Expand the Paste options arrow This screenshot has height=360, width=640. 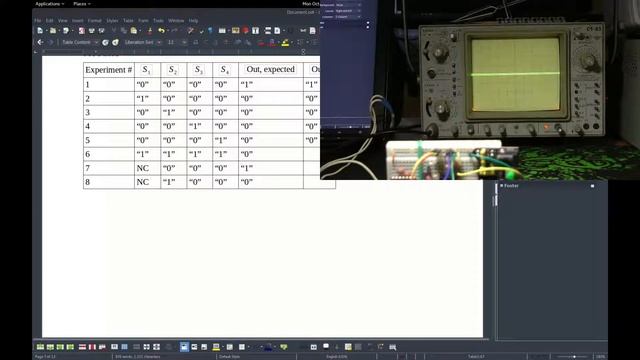[140, 31]
